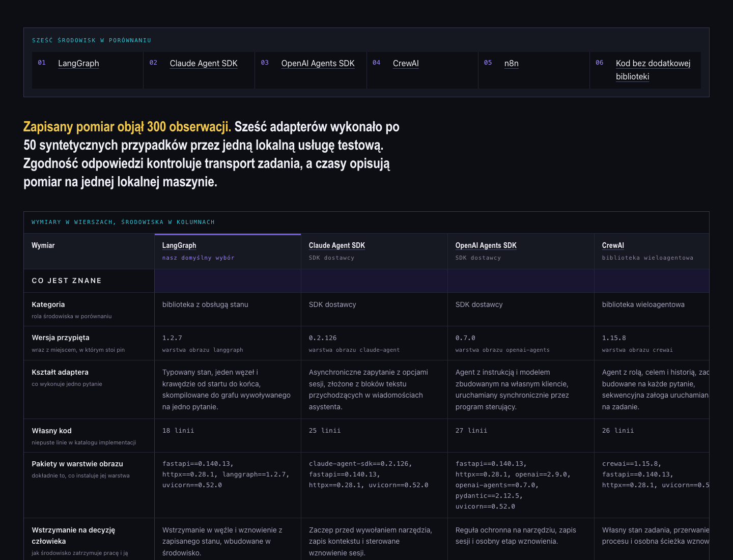Click the package list starting "crewai==1.15.8"
This screenshot has width=733, height=560.
tap(656, 474)
